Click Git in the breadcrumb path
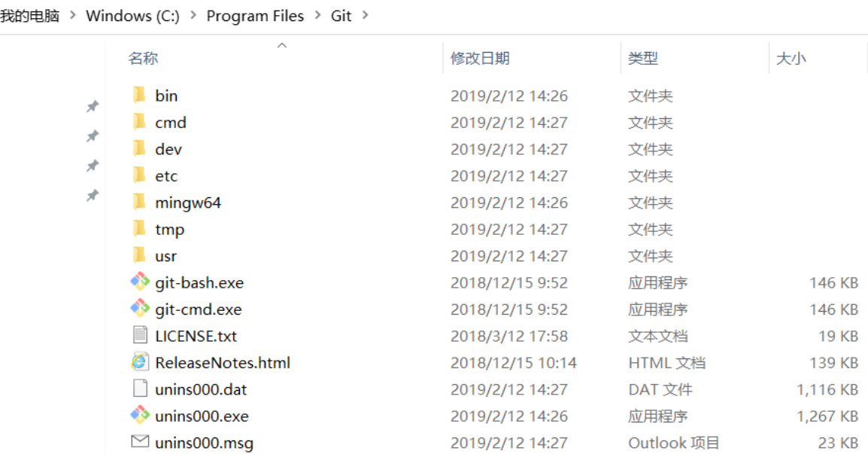868x454 pixels. 341,16
